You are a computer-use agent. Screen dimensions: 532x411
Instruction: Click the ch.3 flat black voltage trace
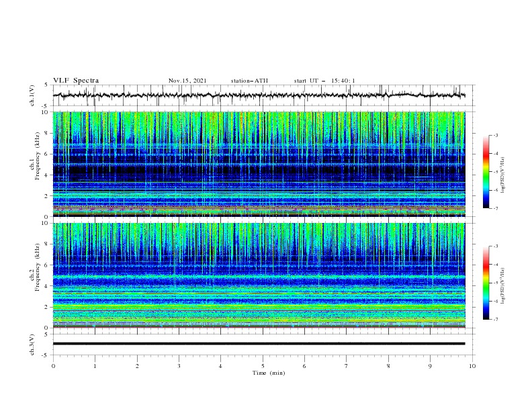[x=259, y=344]
